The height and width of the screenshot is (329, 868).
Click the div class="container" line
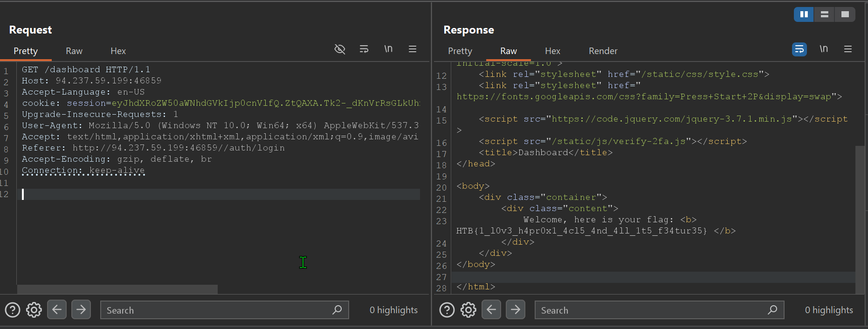point(543,197)
